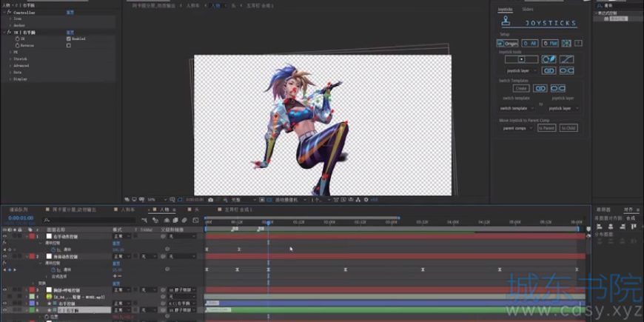Open the parent comps dropdown
The height and width of the screenshot is (322, 644).
(517, 128)
